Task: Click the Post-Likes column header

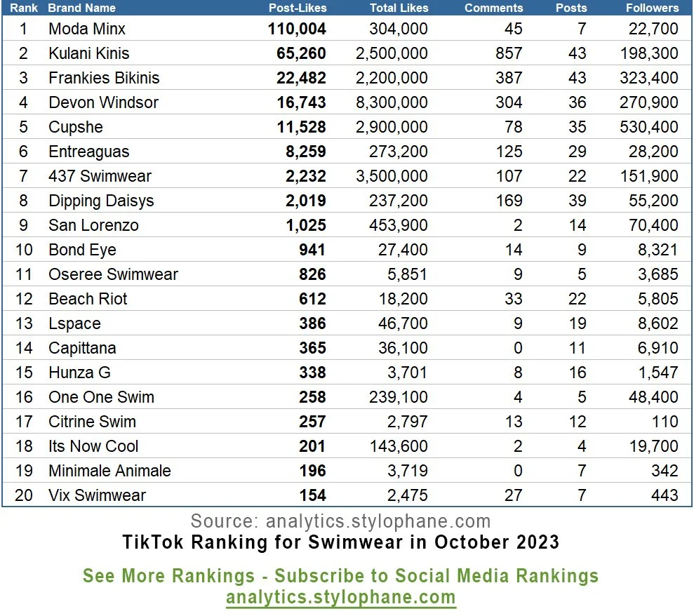Action: click(298, 8)
